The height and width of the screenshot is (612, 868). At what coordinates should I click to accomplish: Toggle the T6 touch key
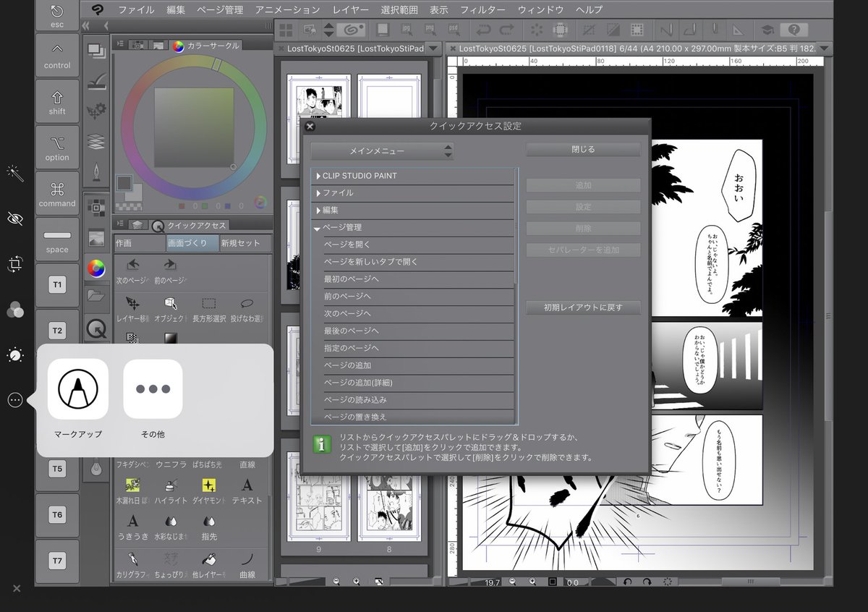57,514
